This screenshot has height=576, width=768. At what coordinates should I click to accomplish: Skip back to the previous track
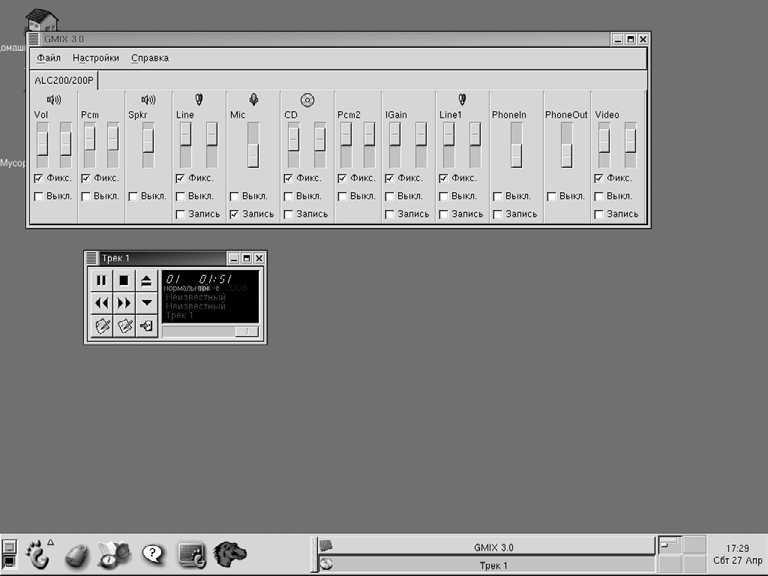101,303
